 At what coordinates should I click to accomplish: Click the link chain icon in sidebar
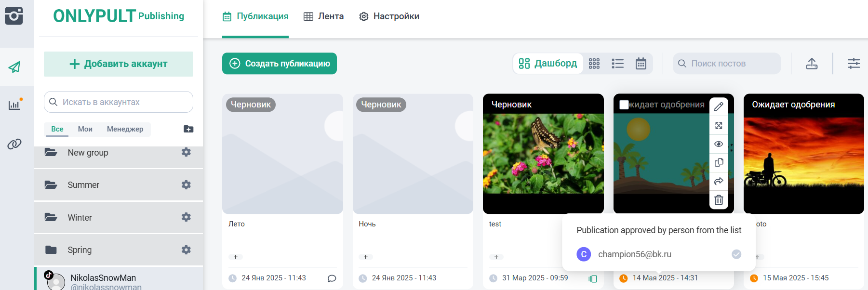[x=14, y=144]
